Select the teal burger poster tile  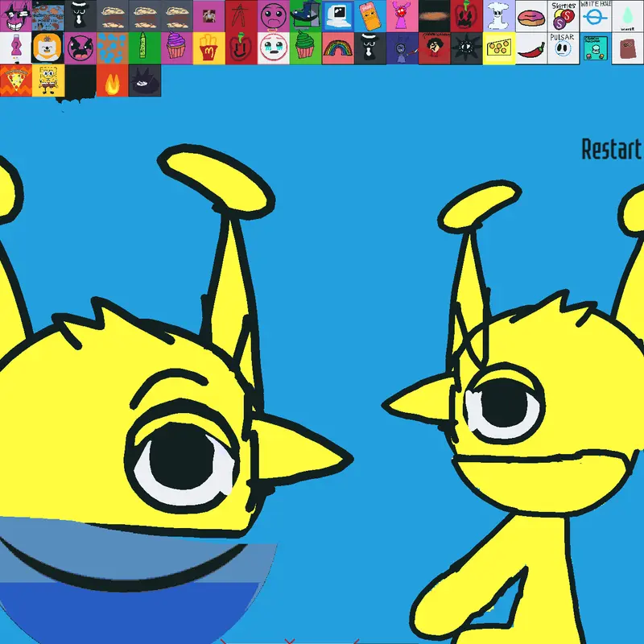coord(596,48)
